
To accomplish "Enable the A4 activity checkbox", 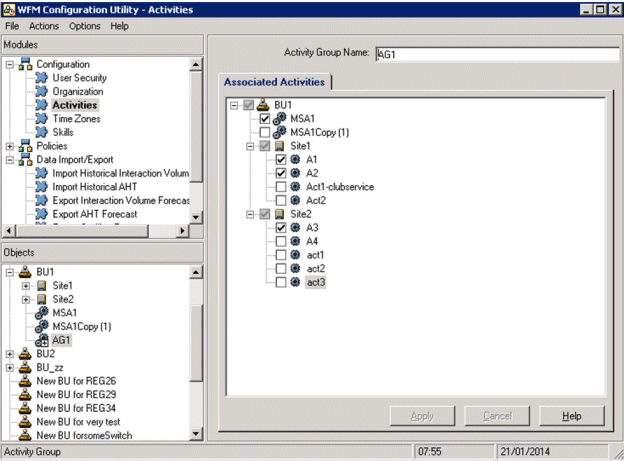I will [281, 241].
